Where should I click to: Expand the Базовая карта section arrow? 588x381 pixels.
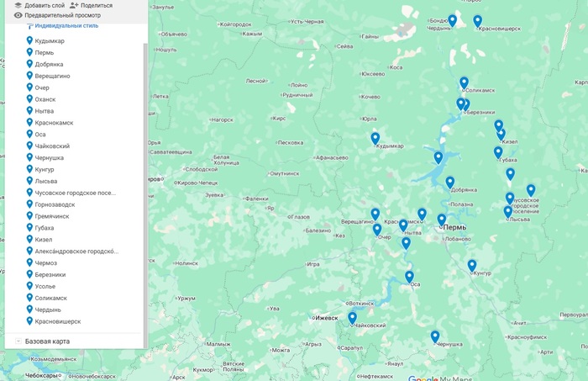pos(18,341)
